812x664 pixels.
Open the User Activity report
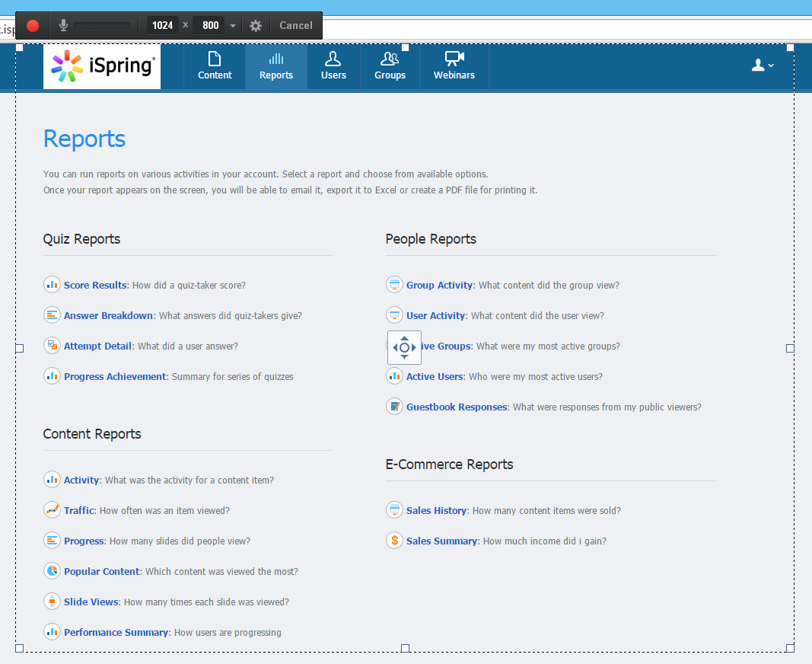435,316
